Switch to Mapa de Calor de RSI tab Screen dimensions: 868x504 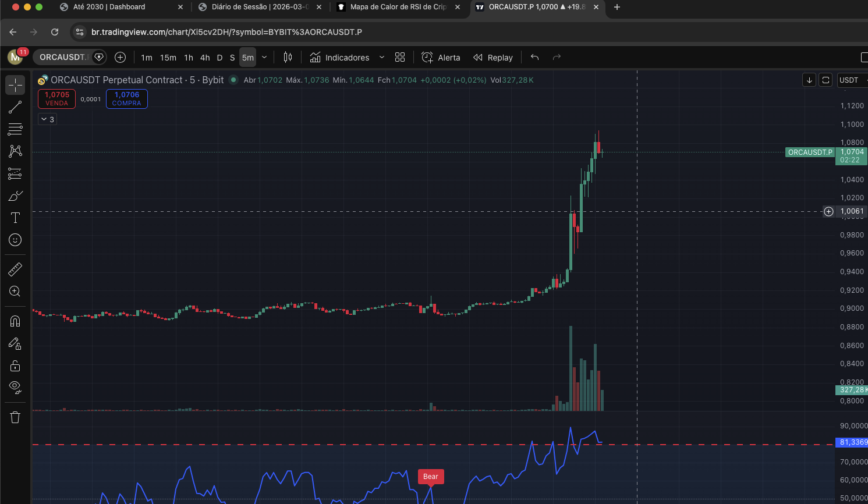(x=398, y=7)
